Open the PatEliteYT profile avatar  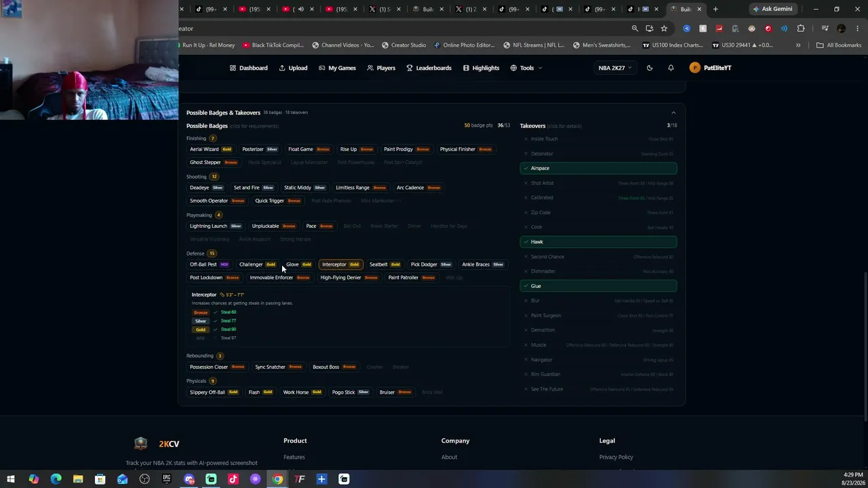[694, 68]
